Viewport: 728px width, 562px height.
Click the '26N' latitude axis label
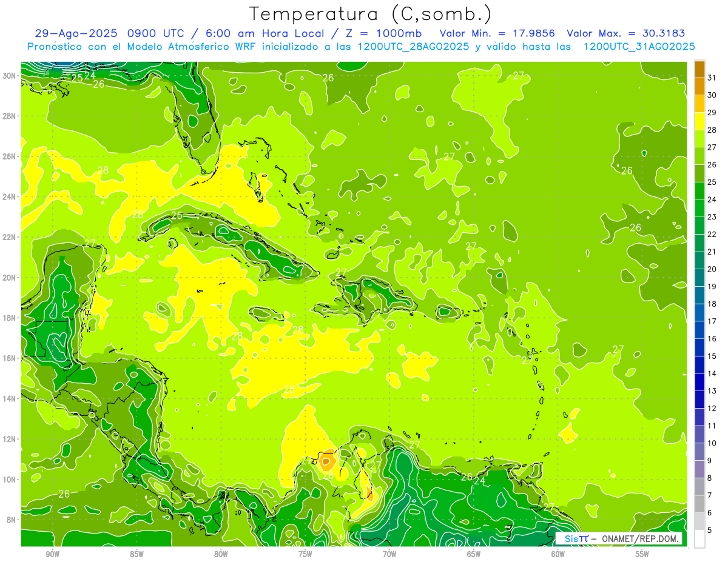click(9, 156)
